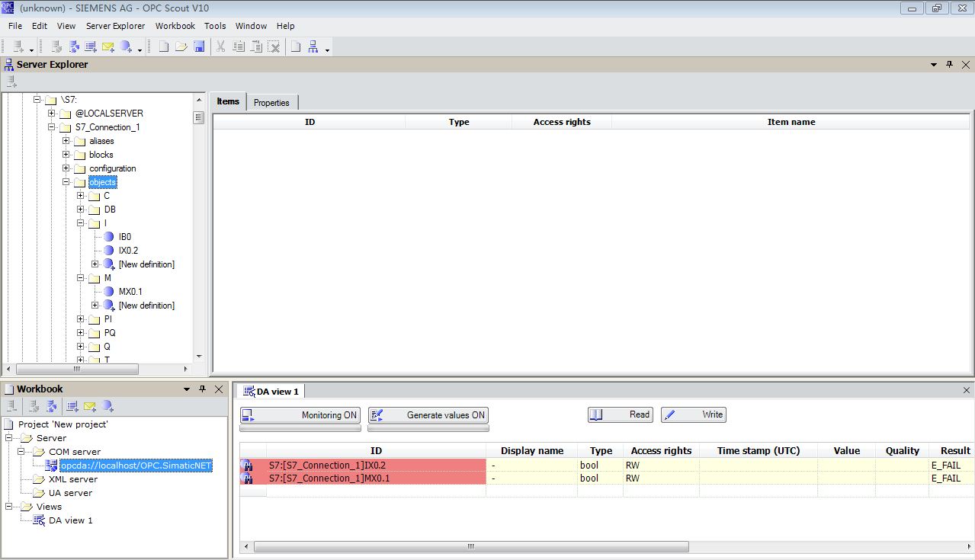Viewport: 975px width, 560px height.
Task: Open the Server Explorer menu
Action: tap(115, 26)
